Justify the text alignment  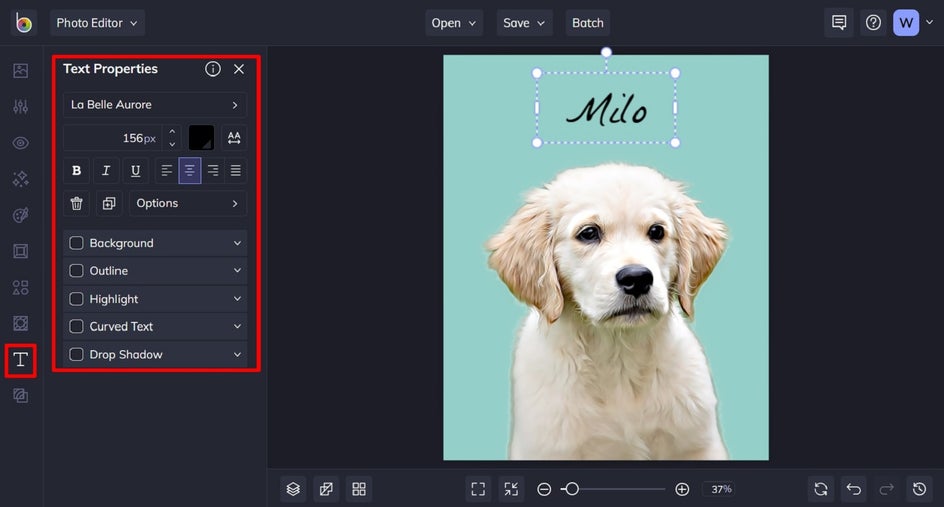(235, 170)
